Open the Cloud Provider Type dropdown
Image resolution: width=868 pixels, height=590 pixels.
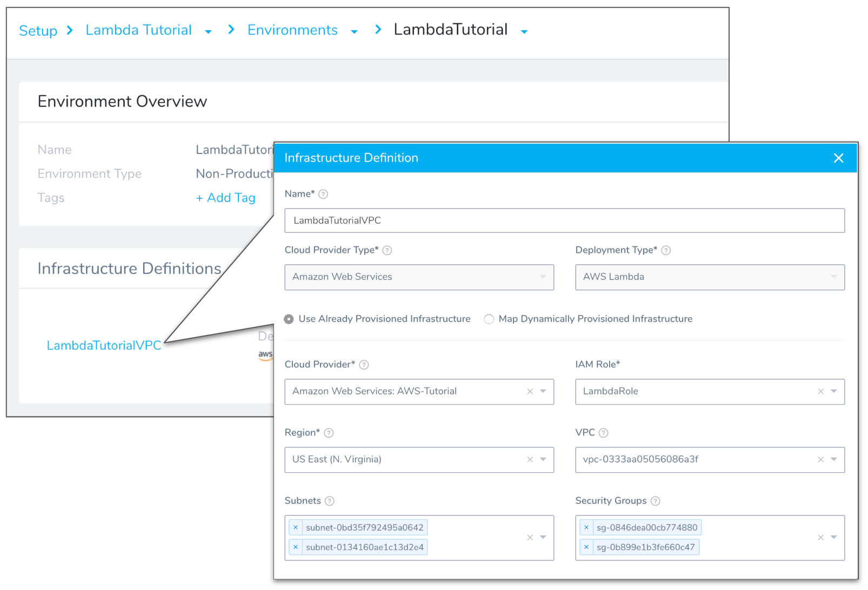click(x=419, y=277)
